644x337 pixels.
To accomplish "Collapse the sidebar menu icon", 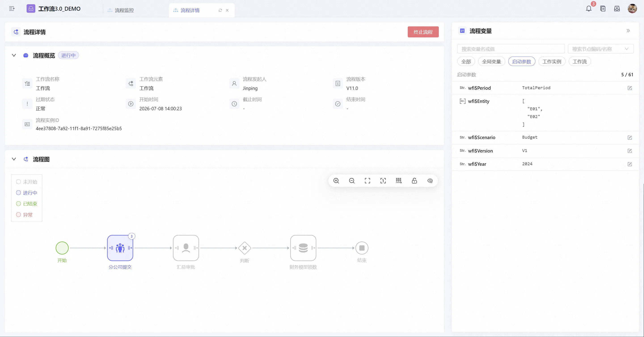I will pyautogui.click(x=12, y=9).
